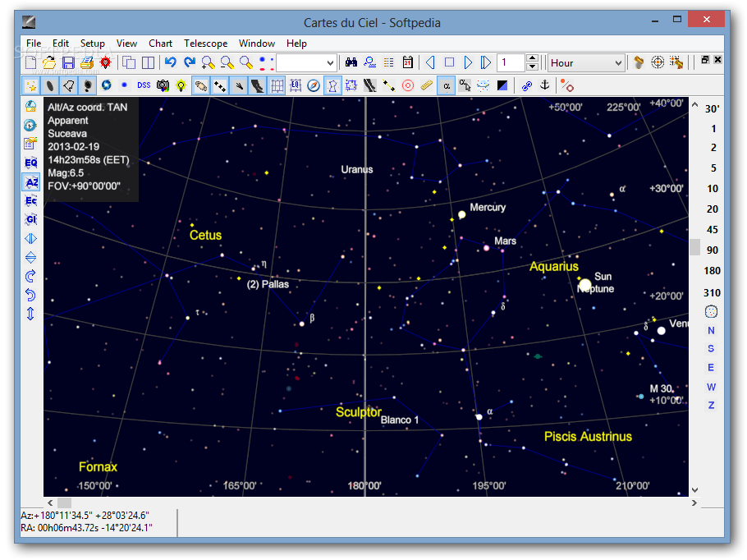Increase the time step value by one

pyautogui.click(x=532, y=58)
